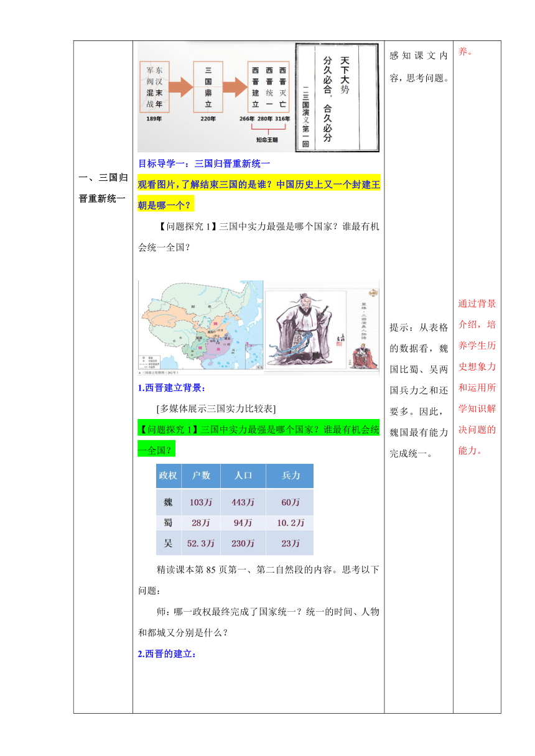The image size is (535, 756).
Task: Click the table header 兵力
Action: (x=290, y=476)
